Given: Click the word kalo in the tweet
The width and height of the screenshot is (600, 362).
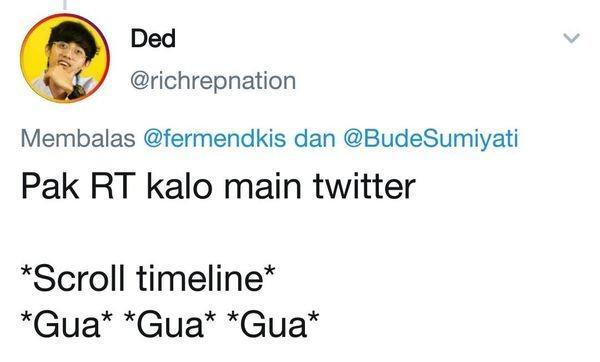Looking at the screenshot, I should 179,186.
